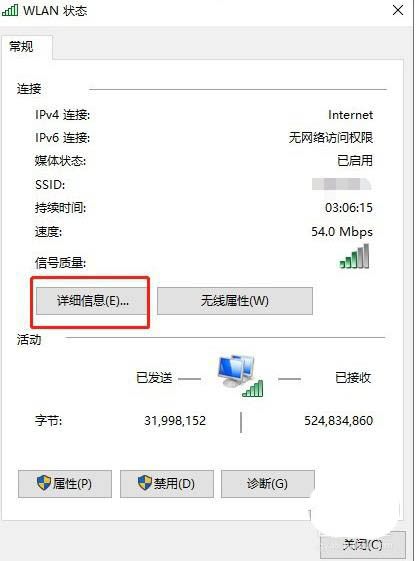Disable the adapter with 禁用(D)
The width and height of the screenshot is (417, 561).
tap(167, 484)
